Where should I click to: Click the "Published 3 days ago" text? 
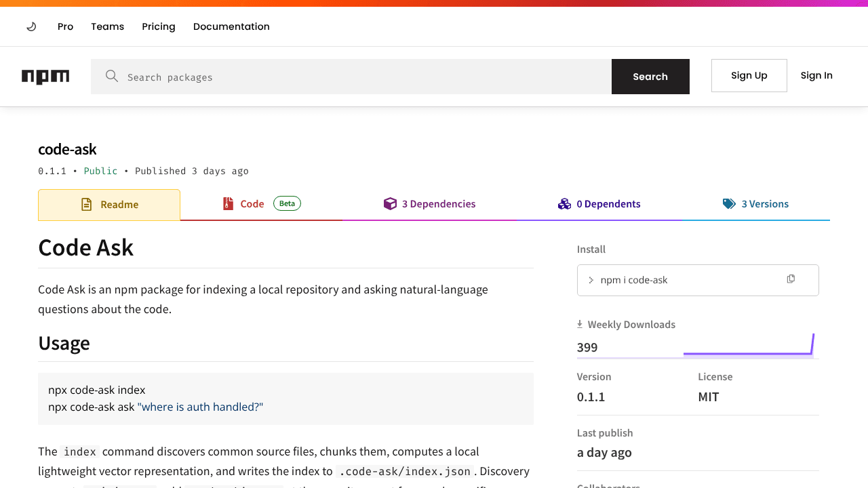pos(192,171)
